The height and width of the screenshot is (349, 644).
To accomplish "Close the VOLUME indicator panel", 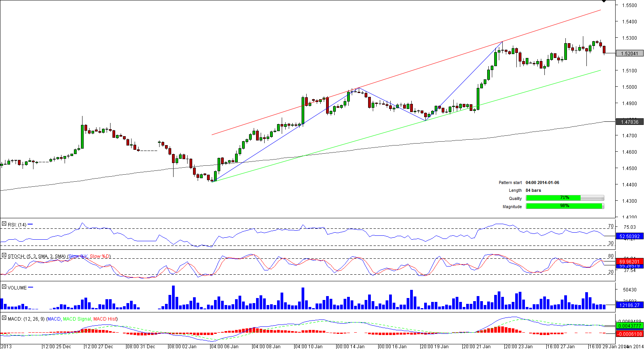I will tap(4, 287).
